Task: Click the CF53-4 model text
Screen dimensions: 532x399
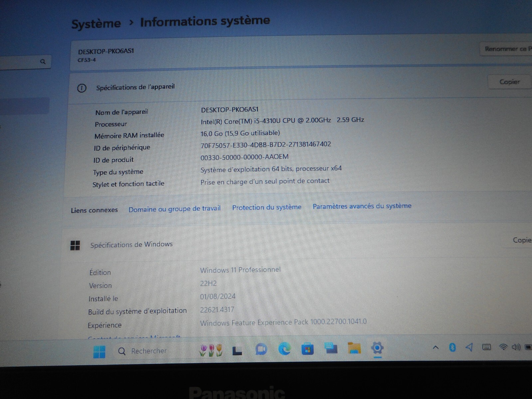Action: [x=87, y=60]
